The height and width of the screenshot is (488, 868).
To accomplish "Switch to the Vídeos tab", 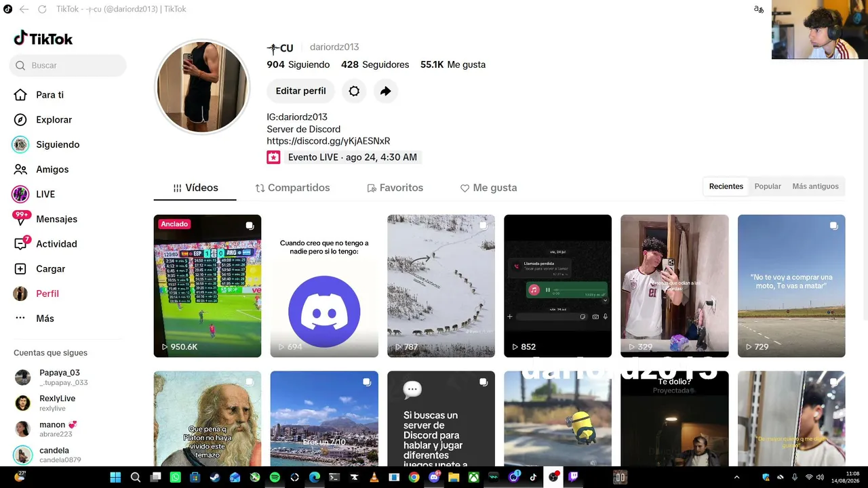I will pos(195,188).
